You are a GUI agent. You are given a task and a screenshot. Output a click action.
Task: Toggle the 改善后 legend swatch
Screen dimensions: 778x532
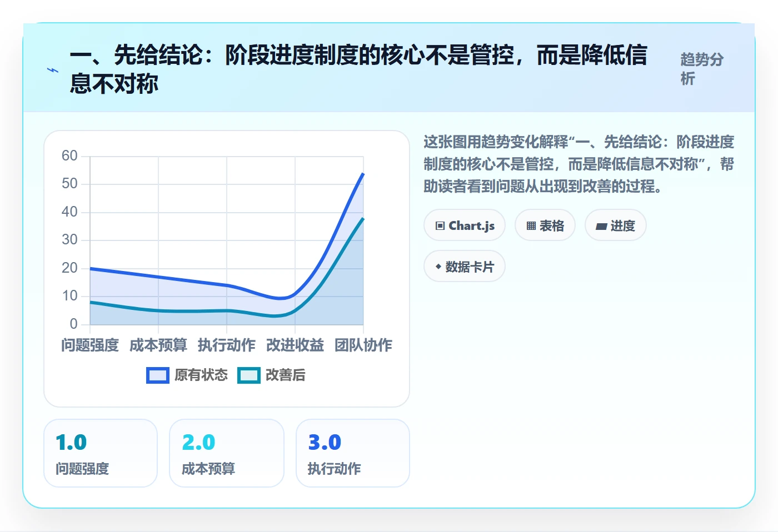[249, 375]
